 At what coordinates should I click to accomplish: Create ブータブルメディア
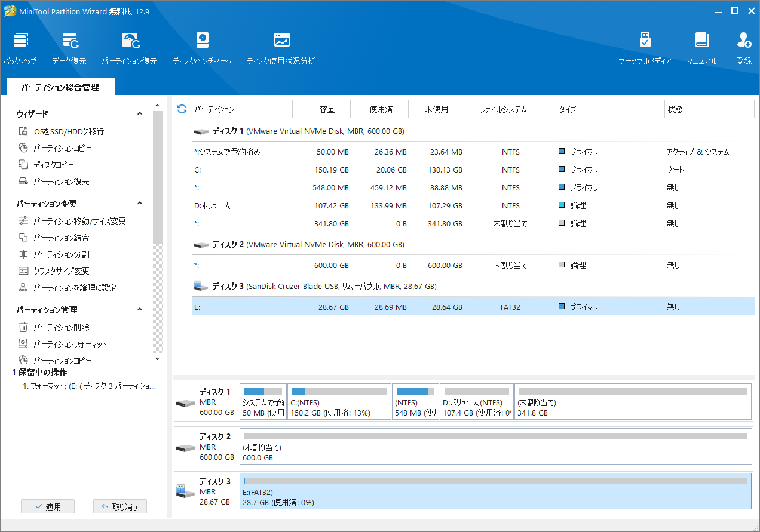coord(645,48)
